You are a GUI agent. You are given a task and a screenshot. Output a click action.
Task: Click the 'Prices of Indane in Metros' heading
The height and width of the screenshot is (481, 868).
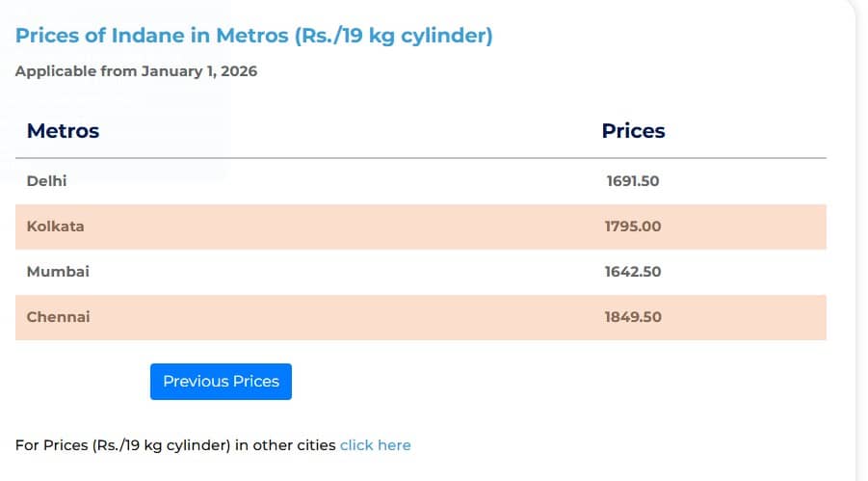coord(253,37)
